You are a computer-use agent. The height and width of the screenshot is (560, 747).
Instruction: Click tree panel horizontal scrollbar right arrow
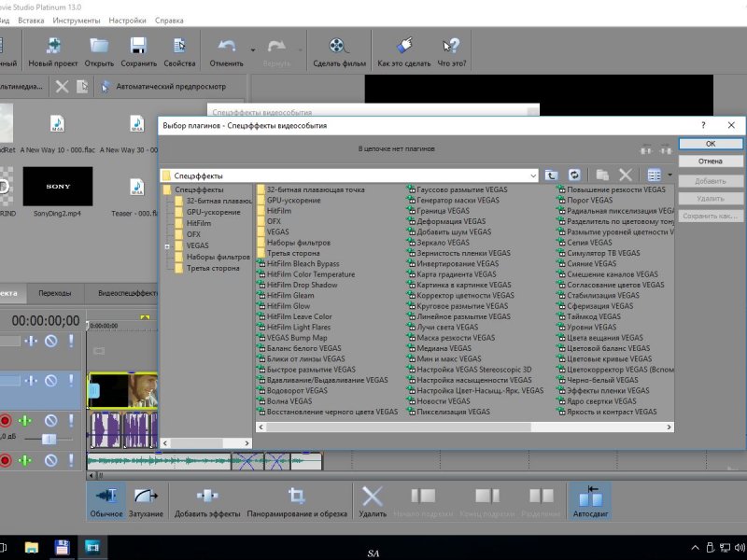[247, 443]
